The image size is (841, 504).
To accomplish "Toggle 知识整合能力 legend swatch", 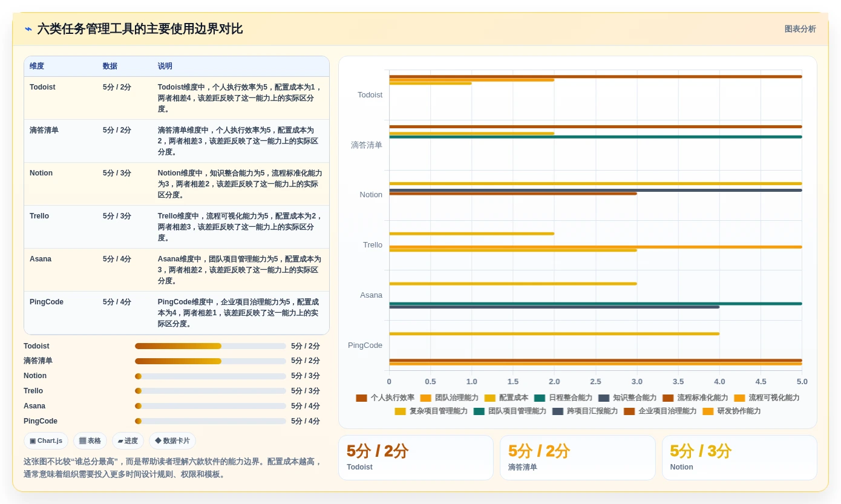I will click(604, 398).
